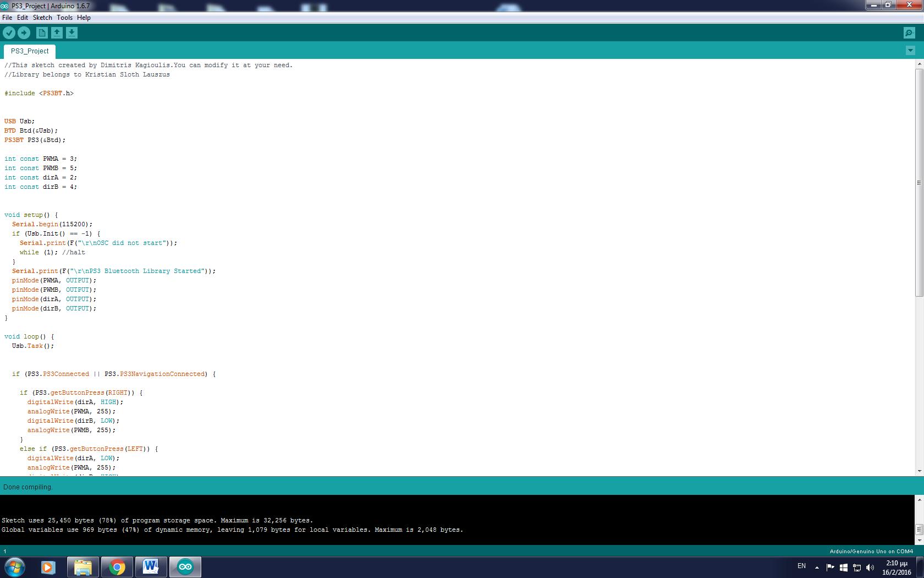
Task: Switch keyboard language via the EN indicator
Action: pyautogui.click(x=801, y=566)
